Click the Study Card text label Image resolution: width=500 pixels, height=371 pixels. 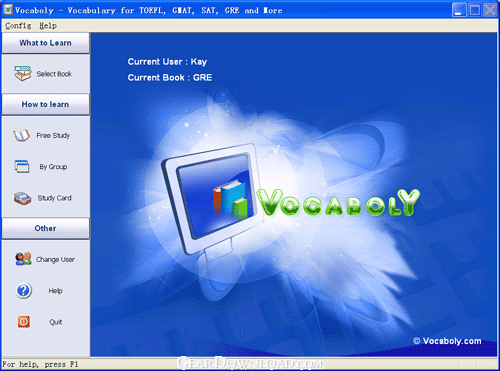click(x=54, y=198)
